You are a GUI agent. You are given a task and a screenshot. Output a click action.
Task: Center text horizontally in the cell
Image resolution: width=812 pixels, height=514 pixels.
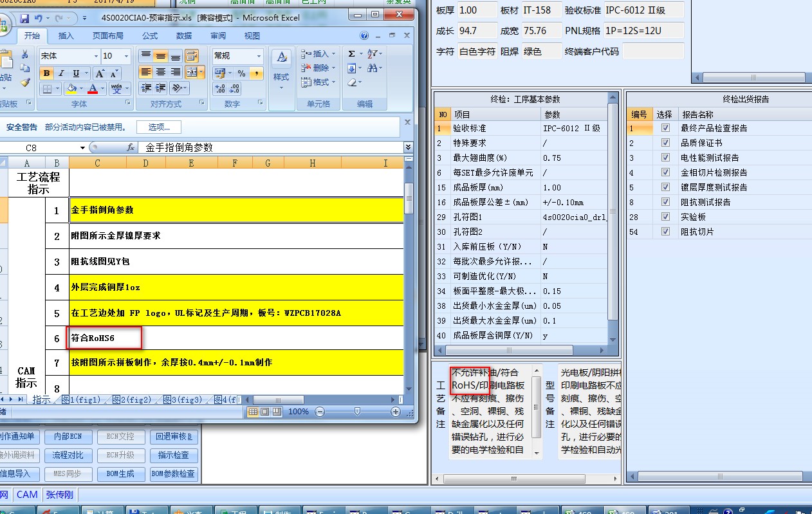[x=161, y=72]
